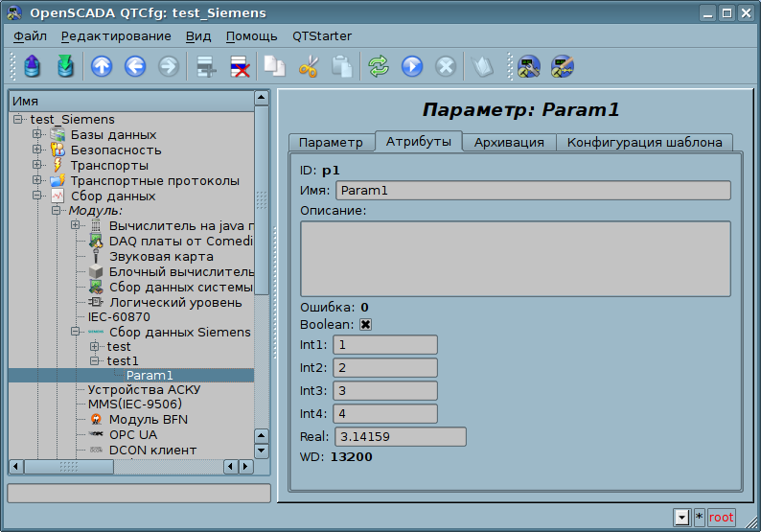Viewport: 761px width, 532px height.
Task: Expand the Базы данных tree node
Action: click(37, 134)
